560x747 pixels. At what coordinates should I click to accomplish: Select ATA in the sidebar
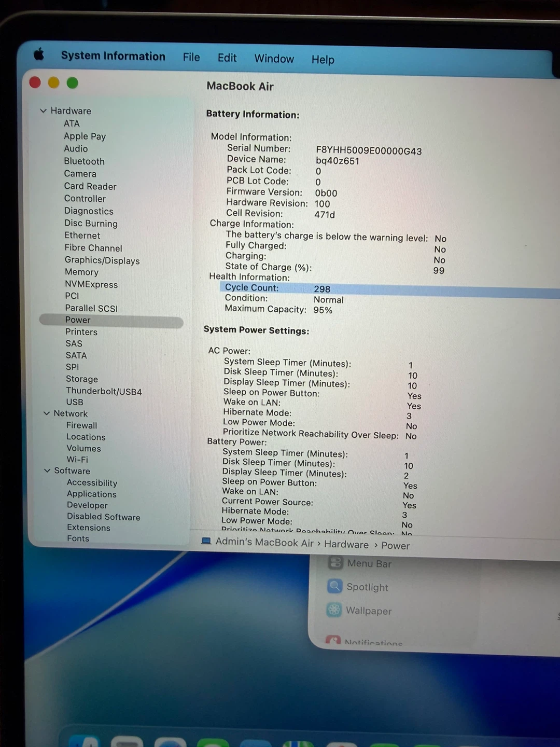point(72,123)
